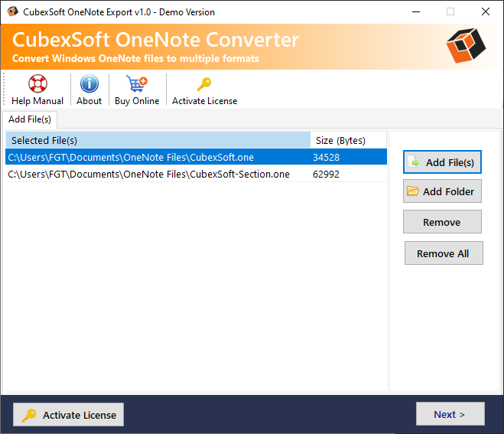Click the Size (Bytes) column header
Viewport: 504px width, 434px height.
click(349, 140)
